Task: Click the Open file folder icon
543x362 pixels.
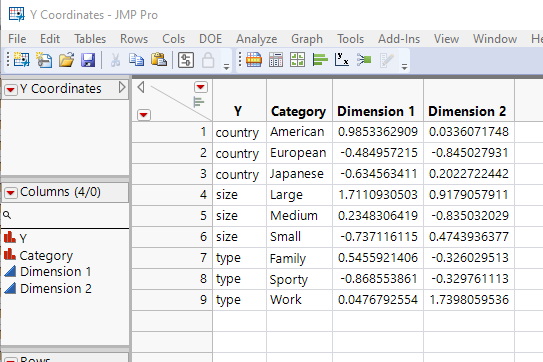Action: (66, 60)
